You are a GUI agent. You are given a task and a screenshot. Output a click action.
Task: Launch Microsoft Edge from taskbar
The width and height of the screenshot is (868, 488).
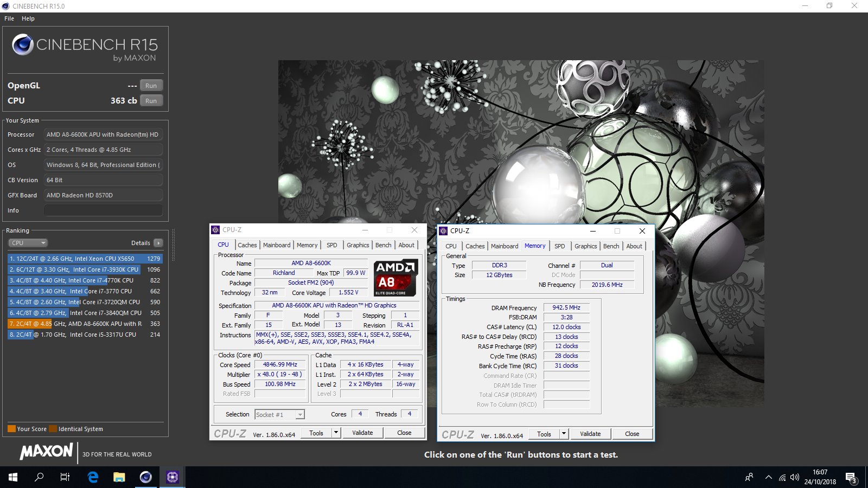(93, 477)
